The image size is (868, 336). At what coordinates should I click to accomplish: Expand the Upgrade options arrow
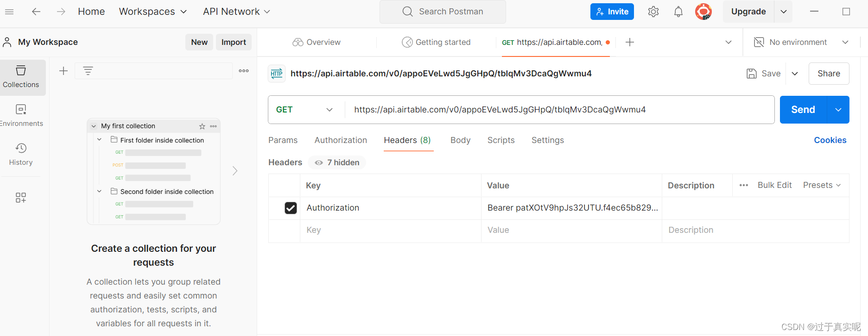[783, 12]
